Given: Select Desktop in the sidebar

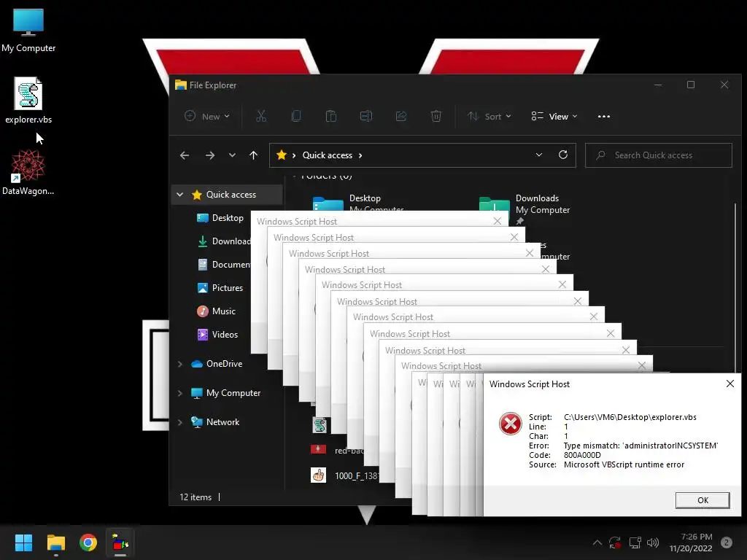Looking at the screenshot, I should coord(220,217).
